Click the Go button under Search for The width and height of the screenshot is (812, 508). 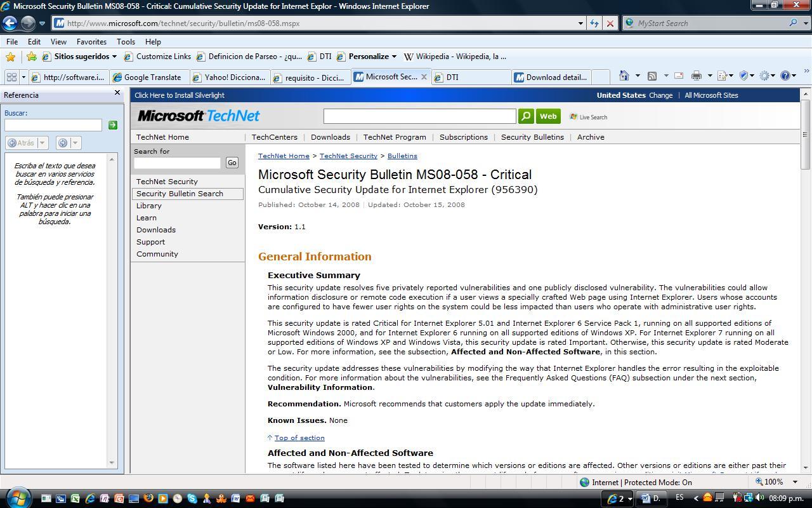(x=232, y=163)
